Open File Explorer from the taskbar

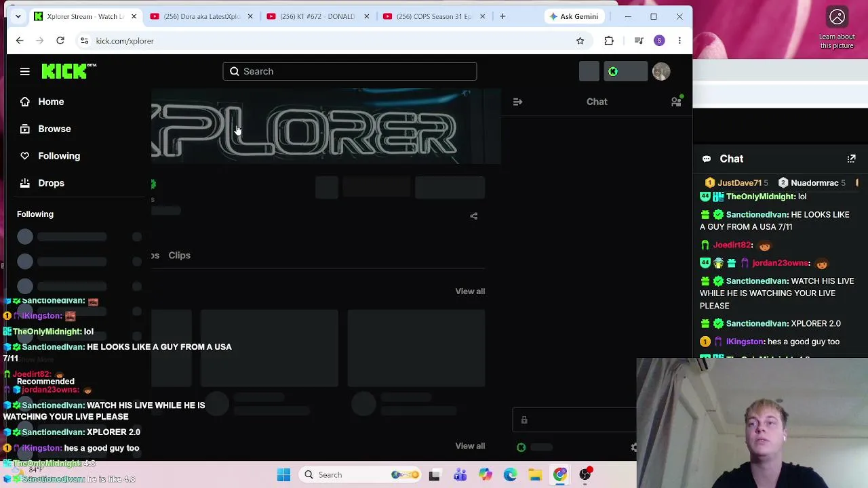535,474
